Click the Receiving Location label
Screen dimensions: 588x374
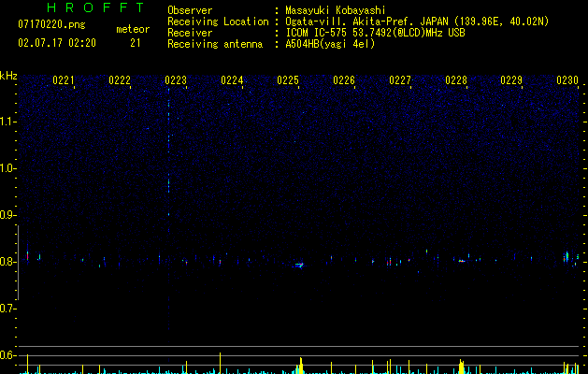(218, 22)
